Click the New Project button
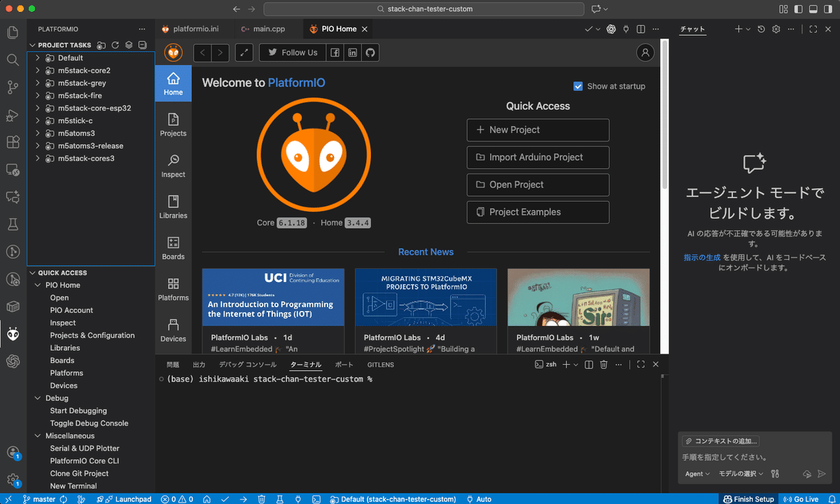Image resolution: width=840 pixels, height=504 pixels. coord(538,129)
